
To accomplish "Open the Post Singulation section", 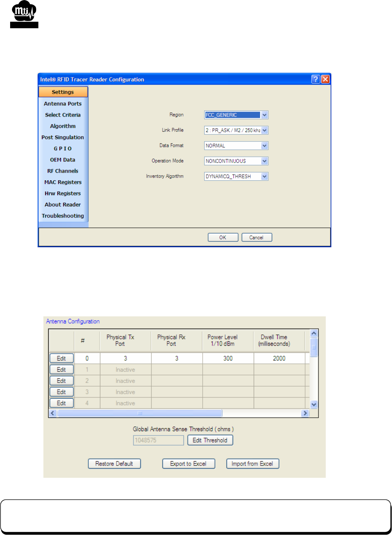I will tap(63, 137).
